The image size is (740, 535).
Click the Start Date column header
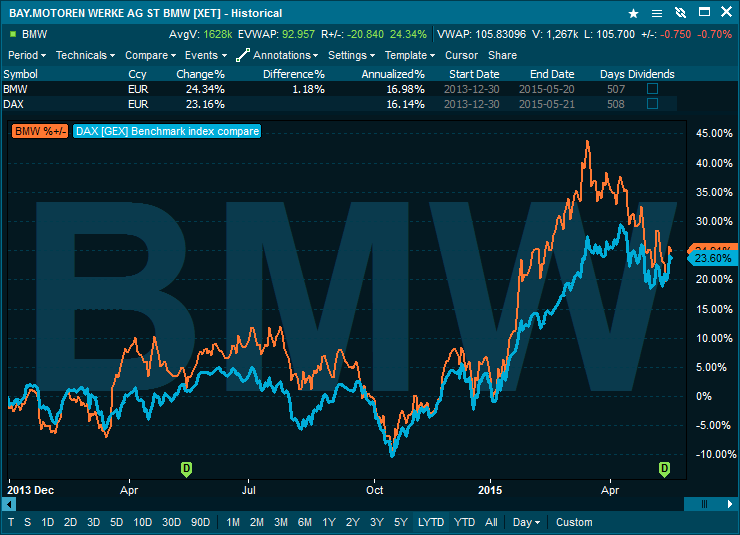[x=474, y=74]
